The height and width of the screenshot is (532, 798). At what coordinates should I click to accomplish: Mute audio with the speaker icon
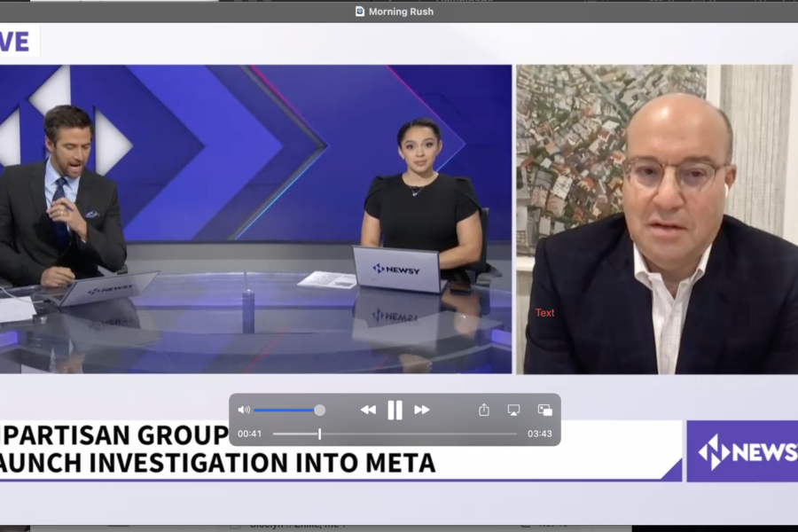[245, 410]
